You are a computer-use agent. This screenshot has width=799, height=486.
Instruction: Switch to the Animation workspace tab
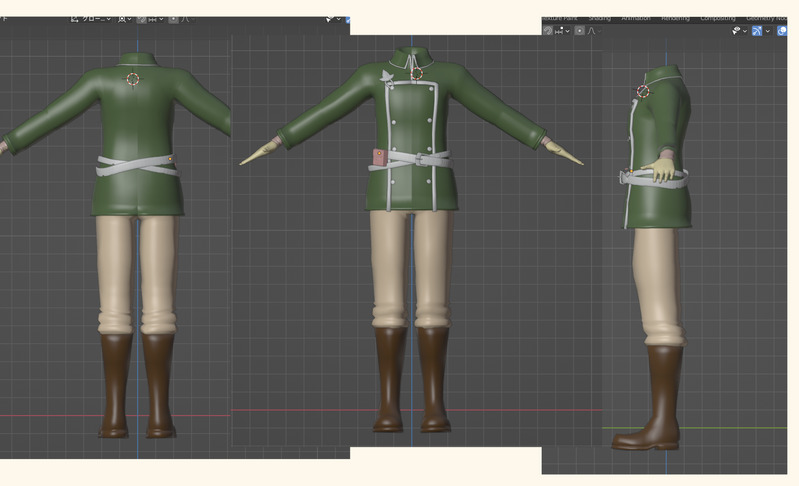click(636, 19)
